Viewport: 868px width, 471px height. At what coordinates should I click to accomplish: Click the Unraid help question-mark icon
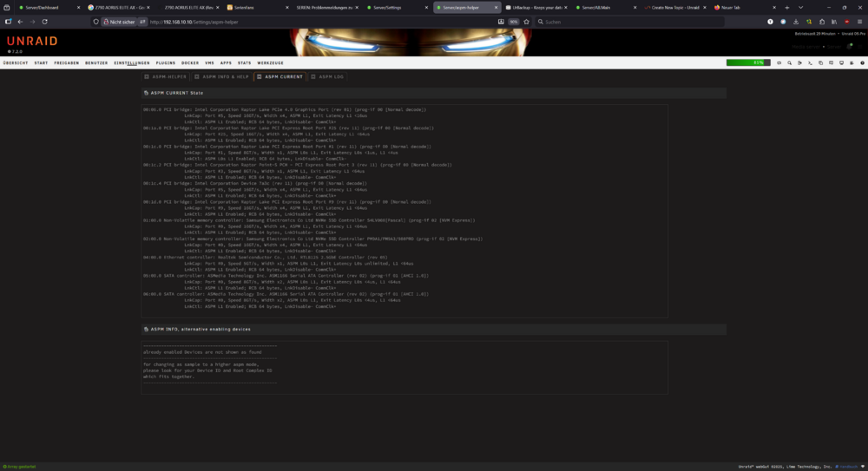(862, 63)
